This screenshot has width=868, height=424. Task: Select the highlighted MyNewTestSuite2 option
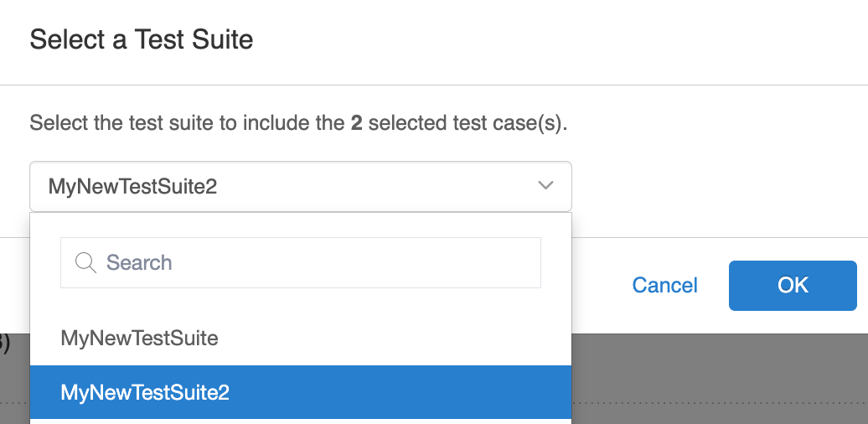click(x=145, y=392)
